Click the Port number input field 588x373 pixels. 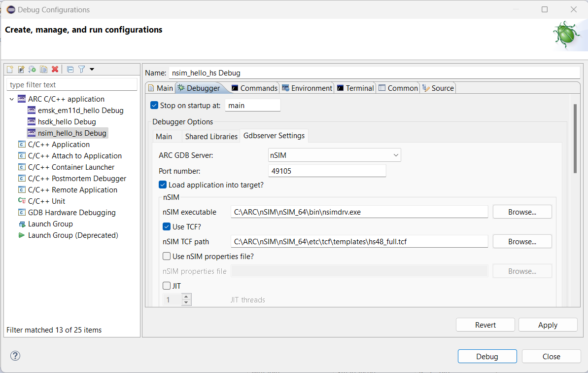[x=327, y=170]
